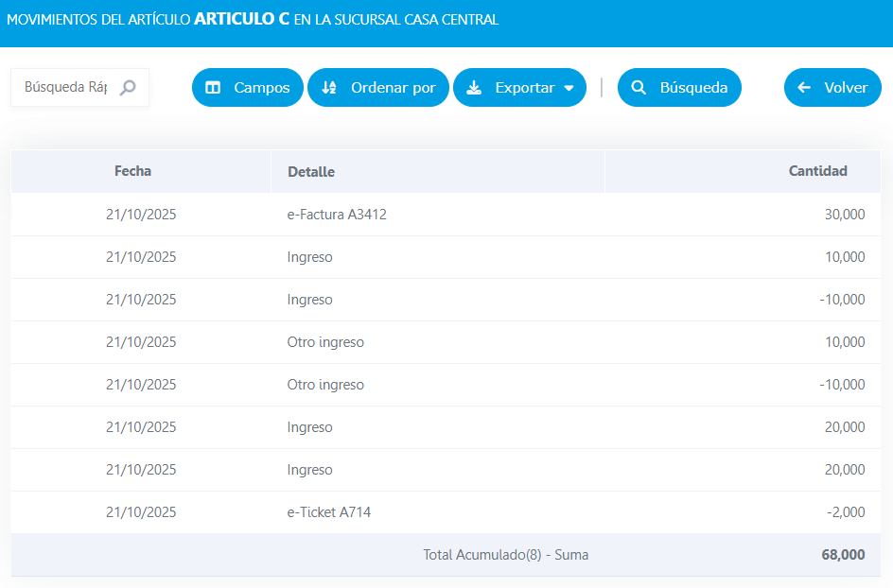
Task: Click the Detalle column header
Action: [x=311, y=172]
